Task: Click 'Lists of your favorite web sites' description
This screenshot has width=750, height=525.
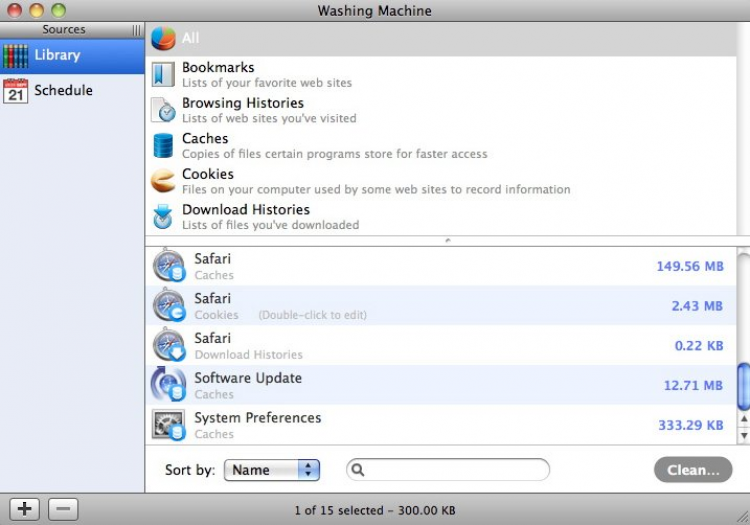Action: (x=267, y=83)
